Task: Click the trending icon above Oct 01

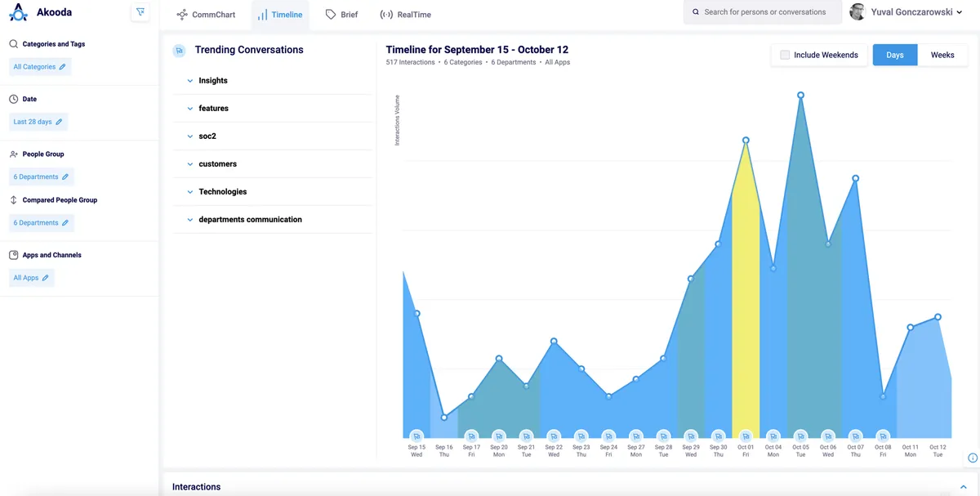Action: 746,436
